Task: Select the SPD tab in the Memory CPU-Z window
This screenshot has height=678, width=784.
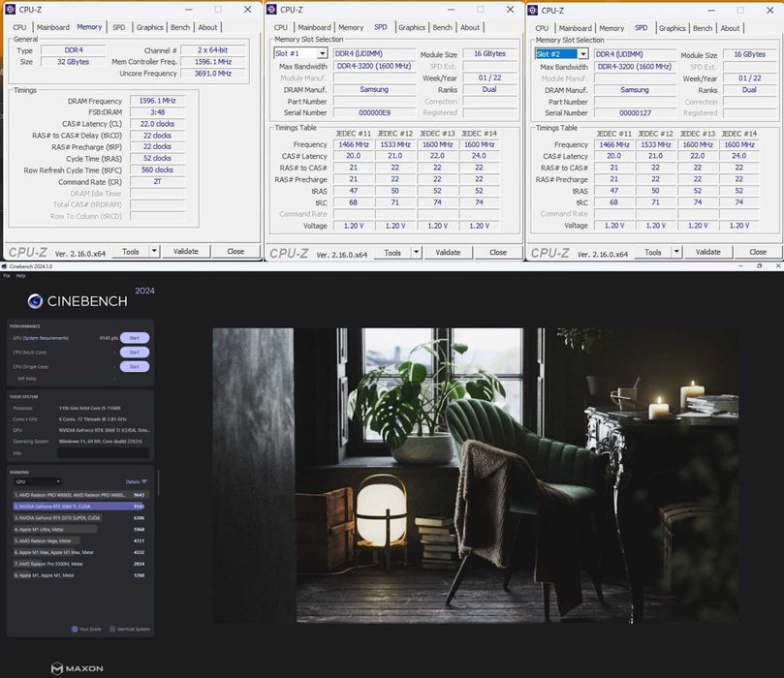Action: tap(118, 27)
